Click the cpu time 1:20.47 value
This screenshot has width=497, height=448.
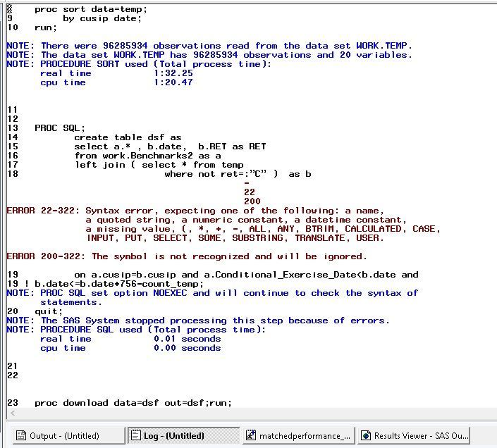click(173, 82)
